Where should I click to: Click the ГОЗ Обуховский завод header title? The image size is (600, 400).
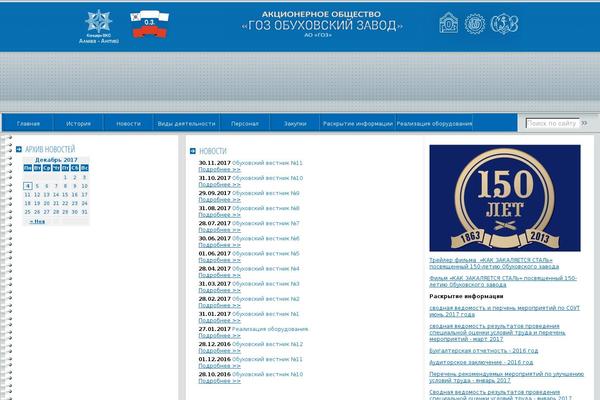point(322,25)
